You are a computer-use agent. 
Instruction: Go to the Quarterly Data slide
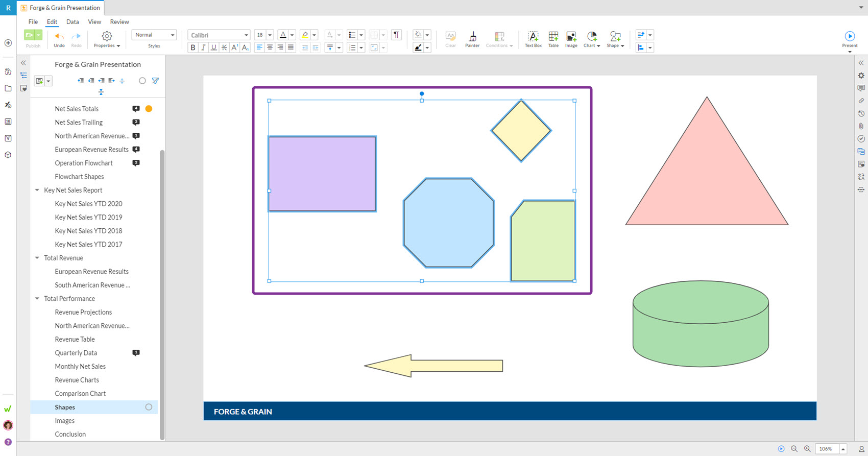pyautogui.click(x=76, y=353)
